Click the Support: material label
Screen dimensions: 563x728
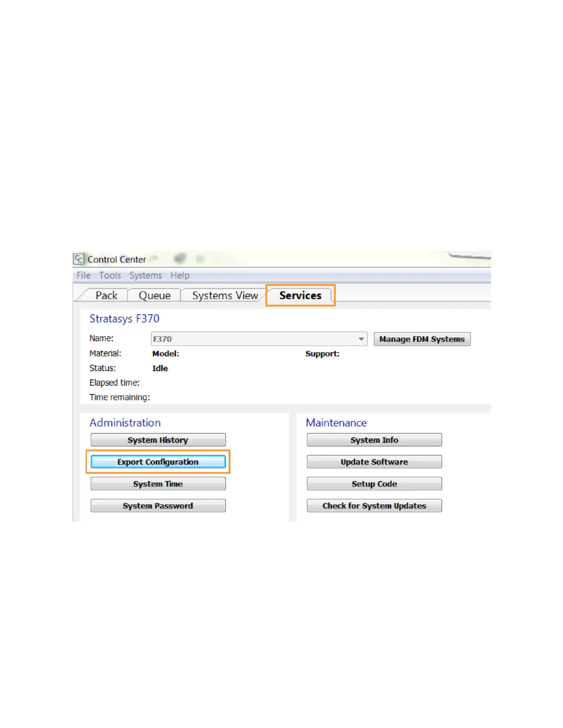point(322,353)
